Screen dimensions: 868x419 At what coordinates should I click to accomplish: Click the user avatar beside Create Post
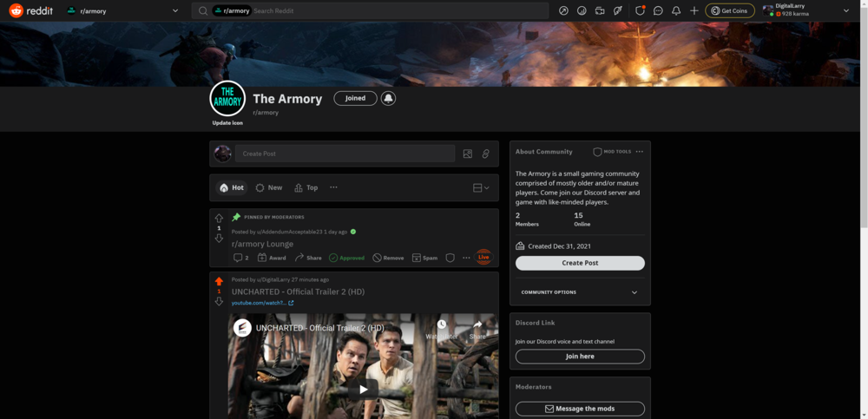[x=222, y=154]
